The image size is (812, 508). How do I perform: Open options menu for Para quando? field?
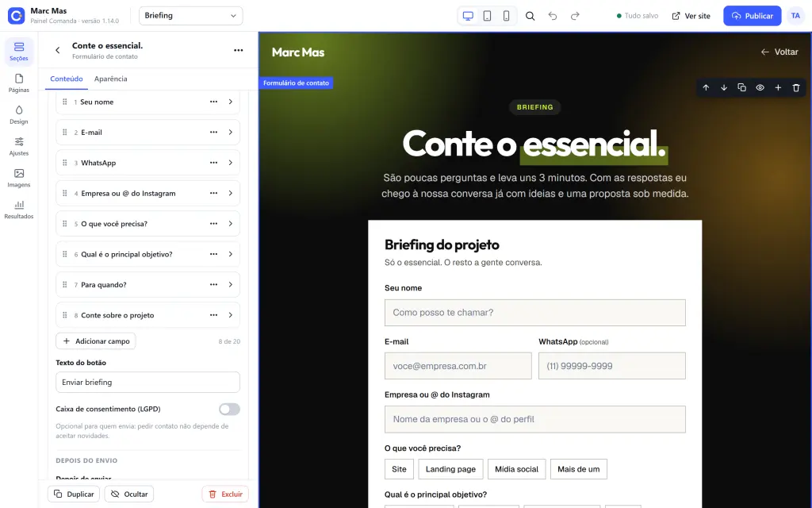click(213, 285)
